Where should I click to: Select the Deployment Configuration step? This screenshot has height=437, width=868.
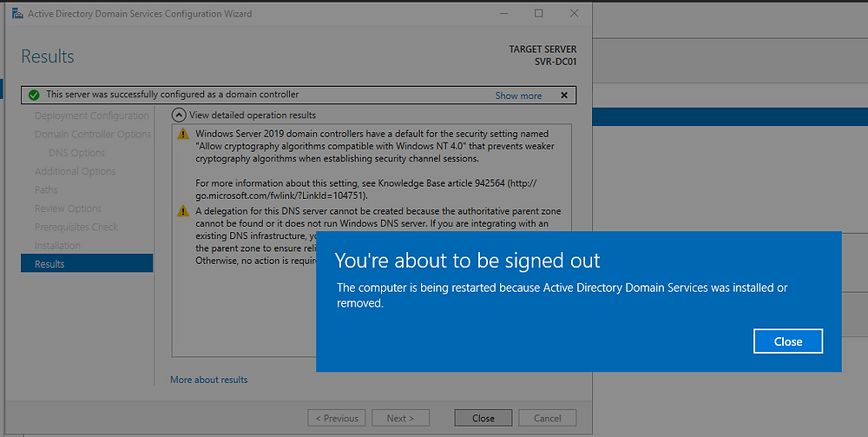(92, 116)
